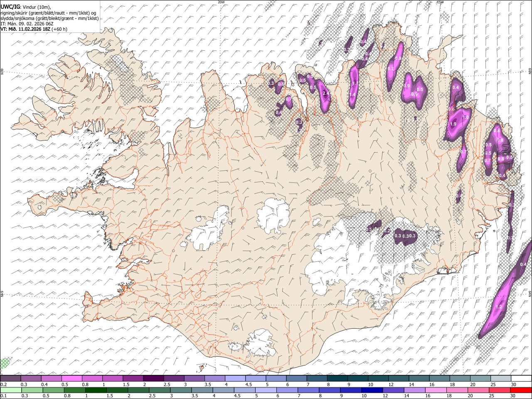This screenshot has width=532, height=399.
Task: Pick the magenta 1 swatch, upper scale
Action: 112,379
